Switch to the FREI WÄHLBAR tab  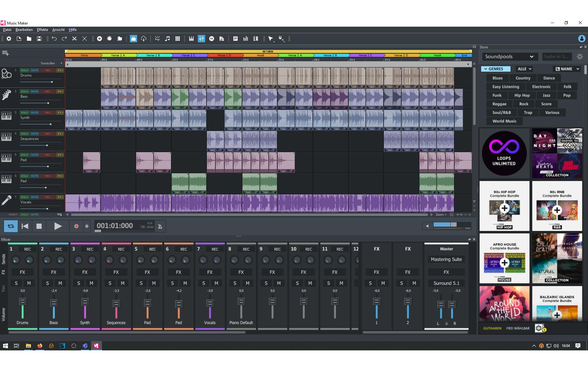(x=518, y=328)
